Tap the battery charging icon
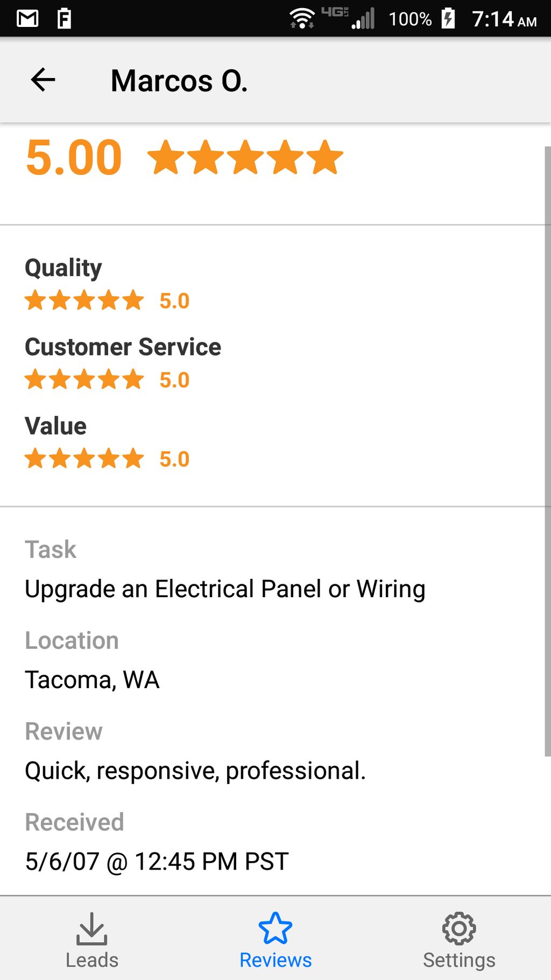 448,19
